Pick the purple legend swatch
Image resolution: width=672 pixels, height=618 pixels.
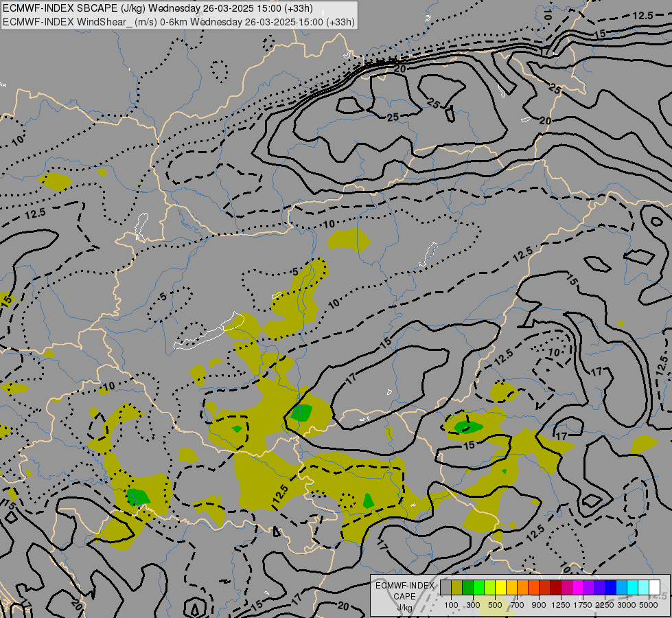588,587
